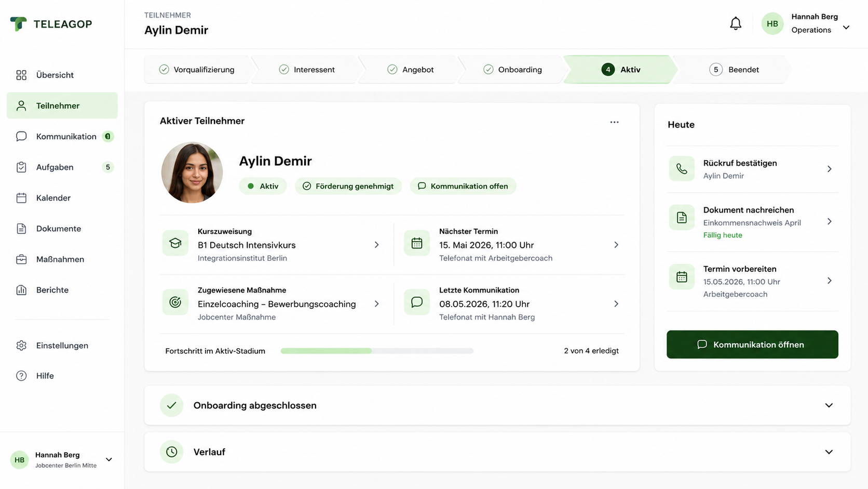Screen dimensions: 868x489
Task: Click "Einkommensnachweis April" text
Action: point(752,223)
